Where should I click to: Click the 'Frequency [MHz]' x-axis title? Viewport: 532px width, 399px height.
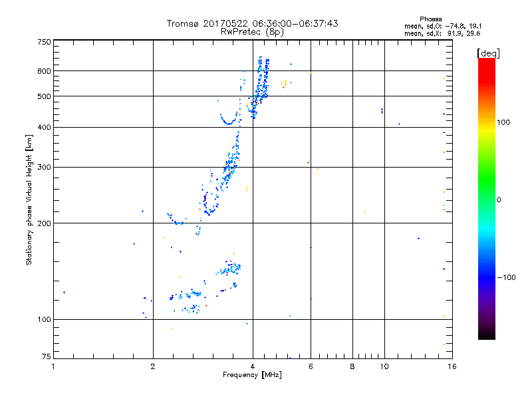(252, 375)
